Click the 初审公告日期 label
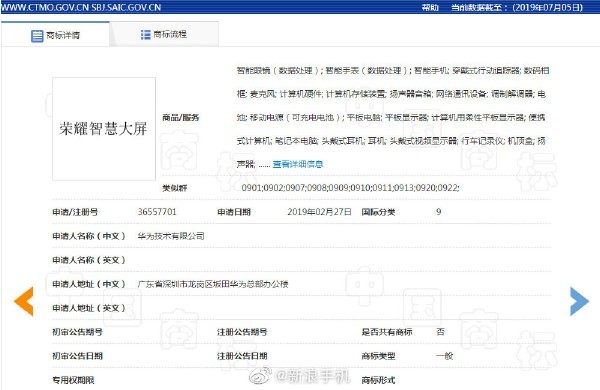This screenshot has height=390, width=600. pos(77,356)
